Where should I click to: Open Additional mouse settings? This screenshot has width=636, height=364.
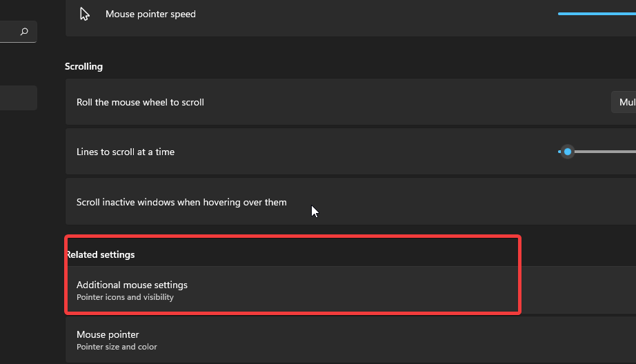pos(290,290)
